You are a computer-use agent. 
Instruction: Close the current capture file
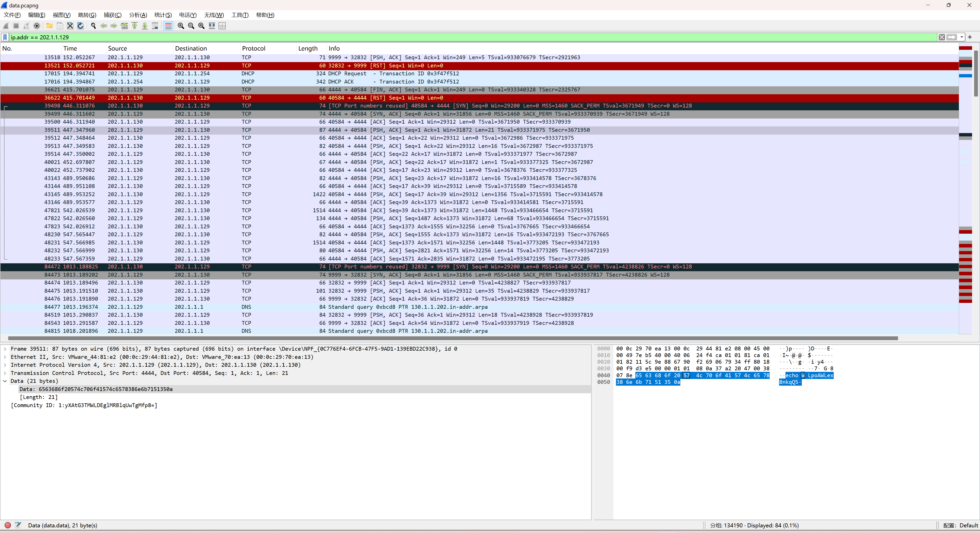coord(70,26)
